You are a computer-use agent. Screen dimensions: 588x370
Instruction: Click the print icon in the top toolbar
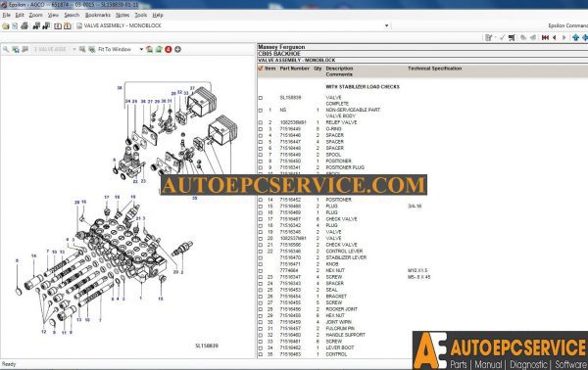24,25
